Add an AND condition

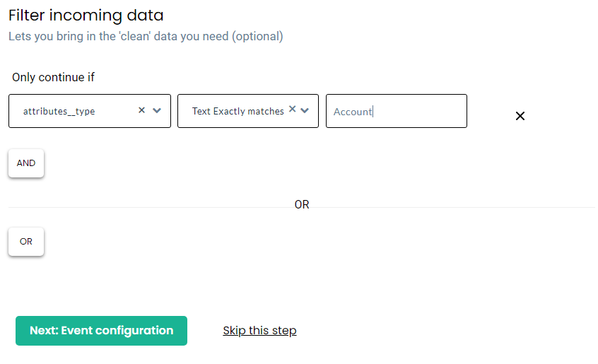click(x=26, y=163)
